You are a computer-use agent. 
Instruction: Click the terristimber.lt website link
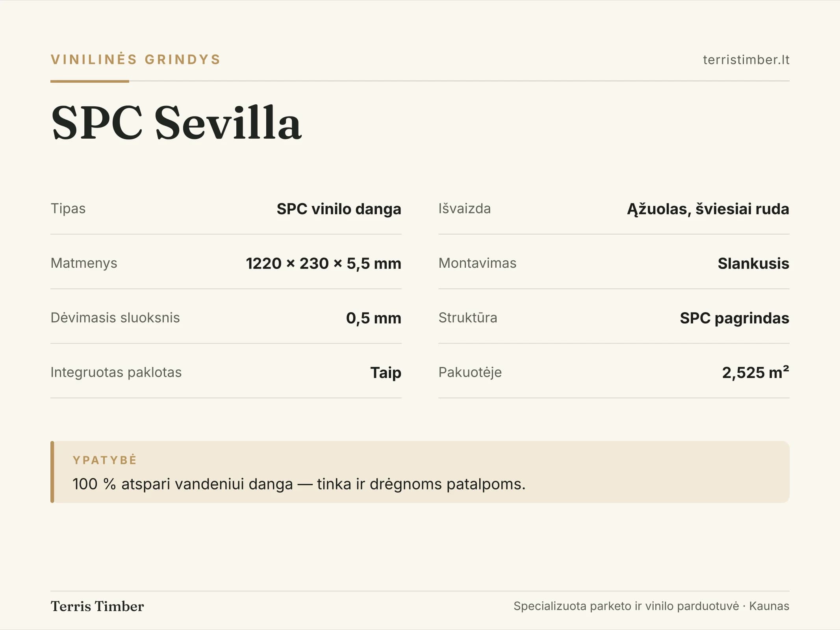[746, 60]
